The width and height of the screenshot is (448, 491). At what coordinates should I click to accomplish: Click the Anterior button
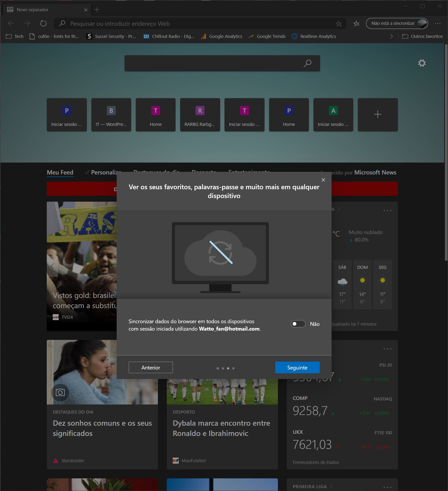[151, 367]
